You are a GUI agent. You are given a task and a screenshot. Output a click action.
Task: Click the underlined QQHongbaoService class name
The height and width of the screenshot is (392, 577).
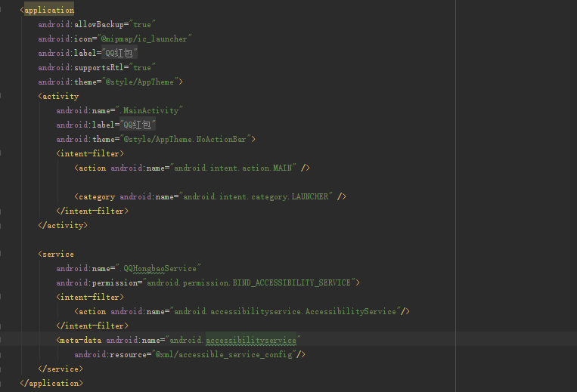point(160,269)
